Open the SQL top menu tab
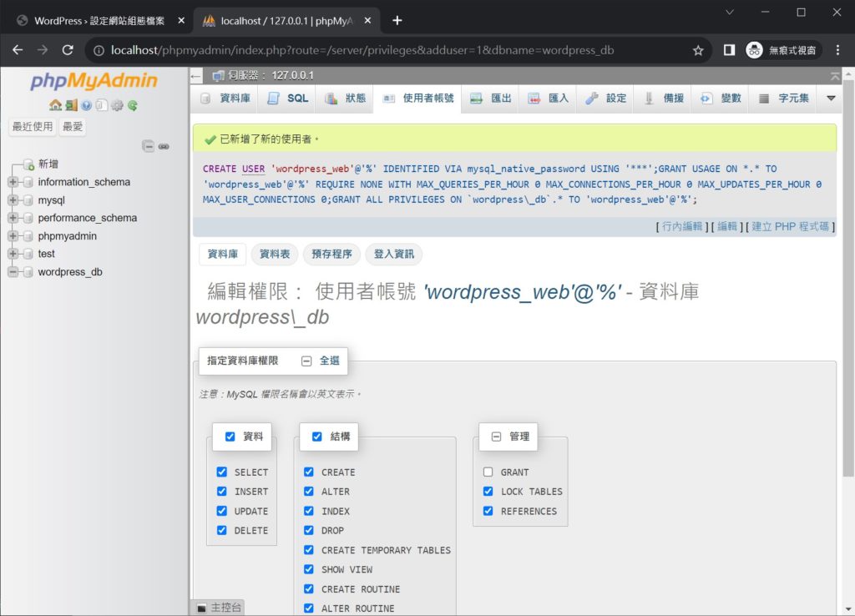855x616 pixels. click(x=288, y=98)
